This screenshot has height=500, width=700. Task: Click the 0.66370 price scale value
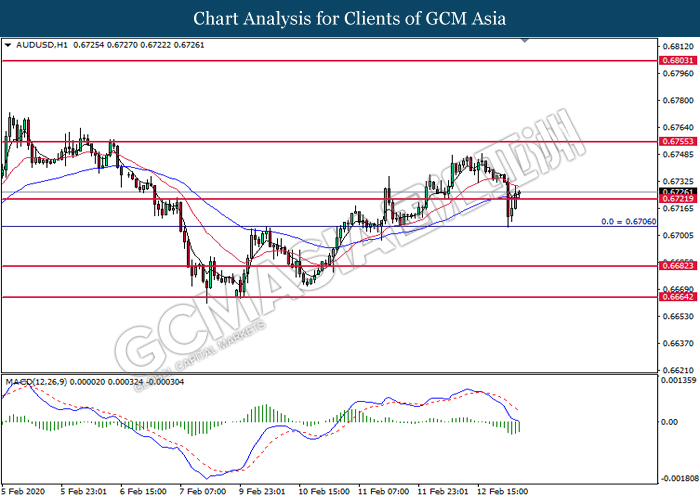[678, 343]
